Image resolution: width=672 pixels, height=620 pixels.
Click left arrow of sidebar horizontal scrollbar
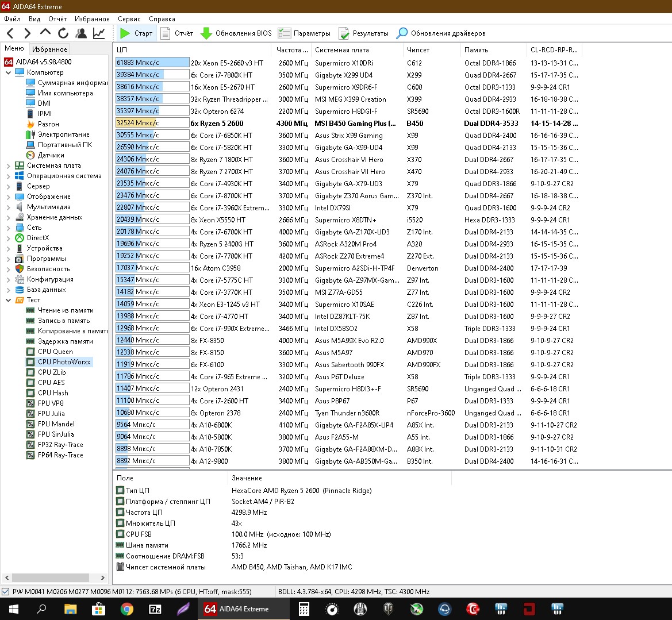pos(6,577)
